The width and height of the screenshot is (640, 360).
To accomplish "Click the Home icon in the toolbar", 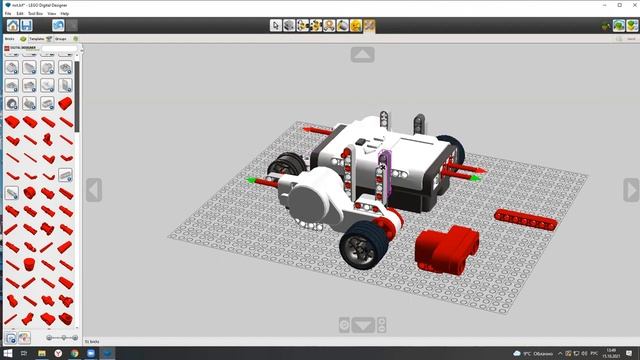I will pyautogui.click(x=13, y=25).
